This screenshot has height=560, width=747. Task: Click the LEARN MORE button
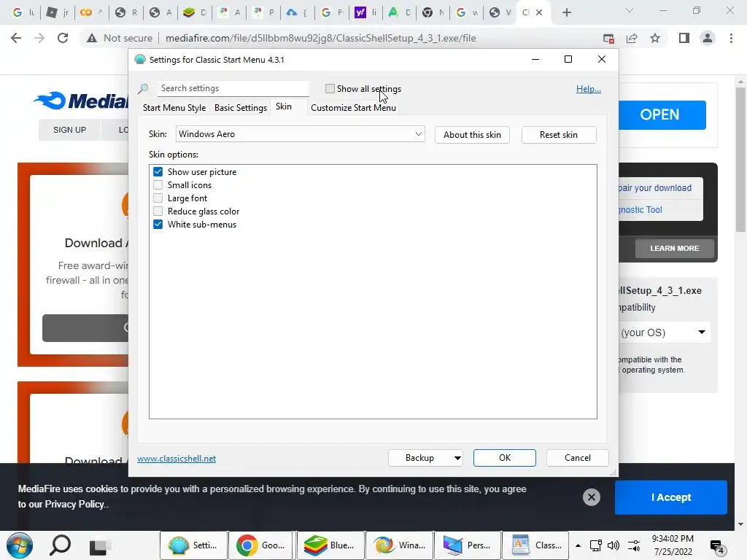click(x=674, y=248)
